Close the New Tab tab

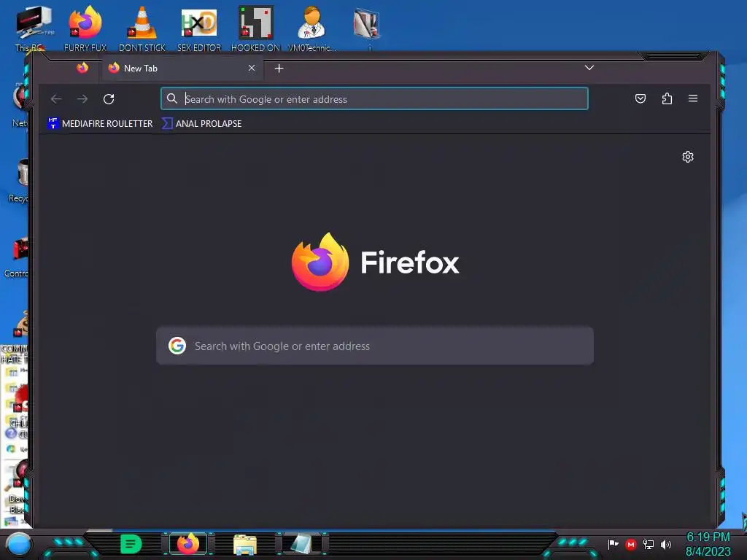click(252, 68)
